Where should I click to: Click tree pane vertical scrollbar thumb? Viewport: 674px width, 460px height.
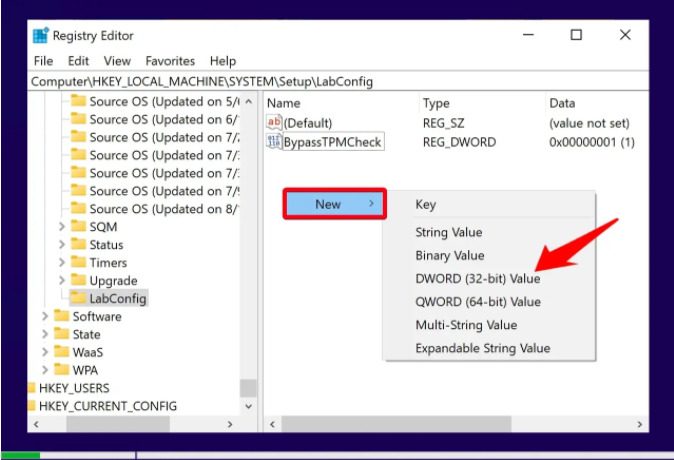coord(248,388)
